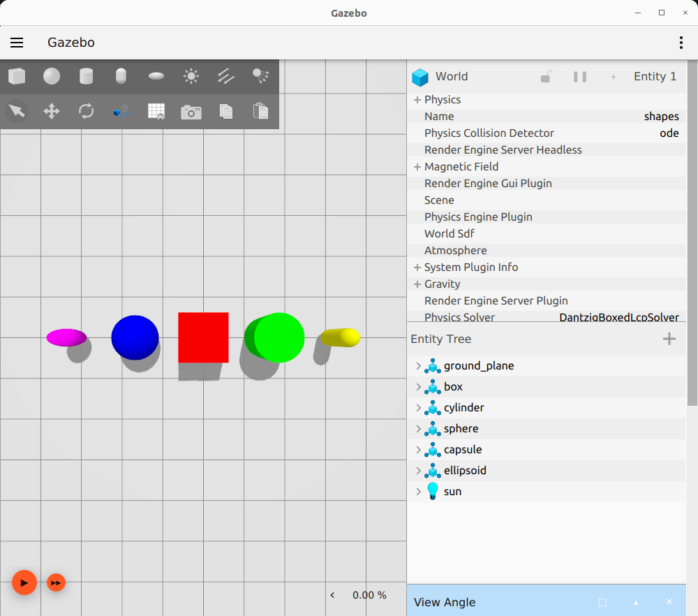Toggle the World lock icon
698x616 pixels.
tap(547, 77)
